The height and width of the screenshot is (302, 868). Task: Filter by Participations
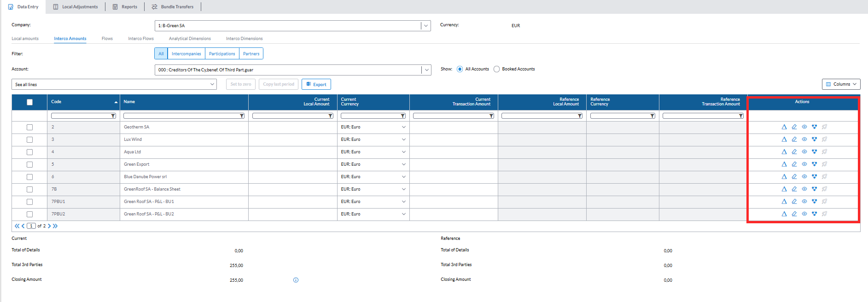(222, 54)
